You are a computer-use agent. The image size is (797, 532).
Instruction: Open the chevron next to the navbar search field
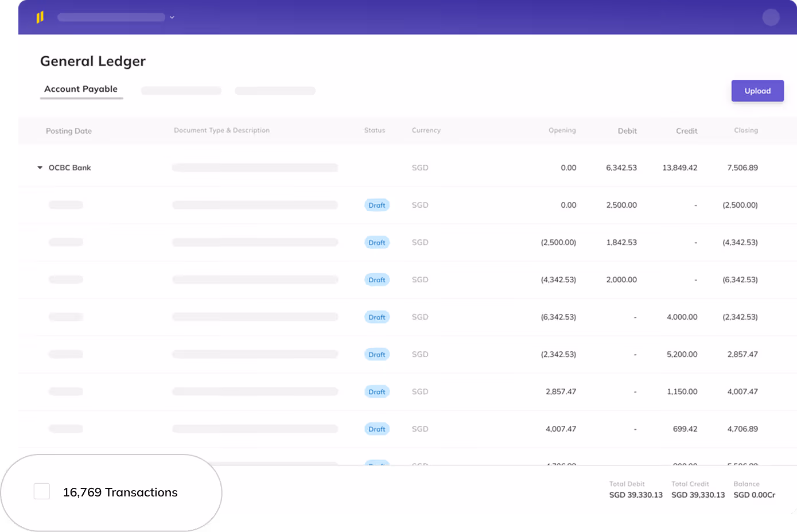tap(172, 17)
